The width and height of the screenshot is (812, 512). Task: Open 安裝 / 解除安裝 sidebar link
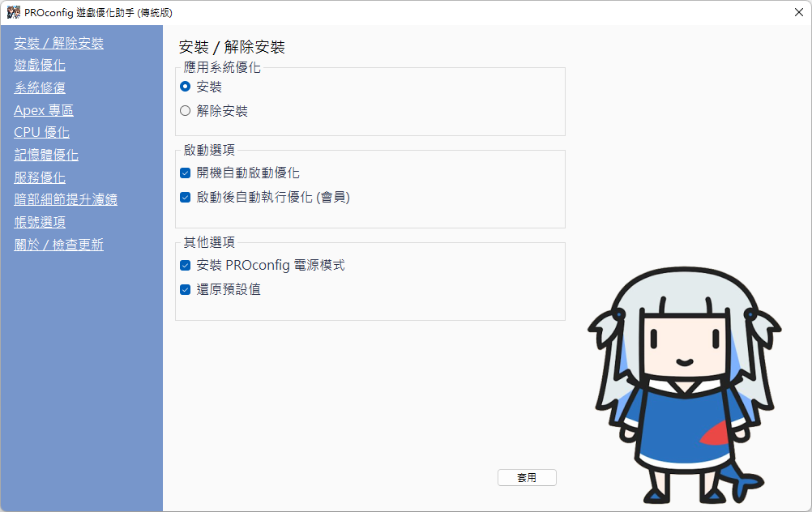[58, 43]
